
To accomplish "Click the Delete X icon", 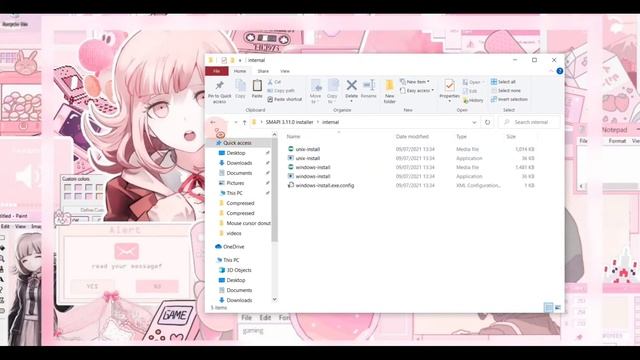I will (x=351, y=85).
